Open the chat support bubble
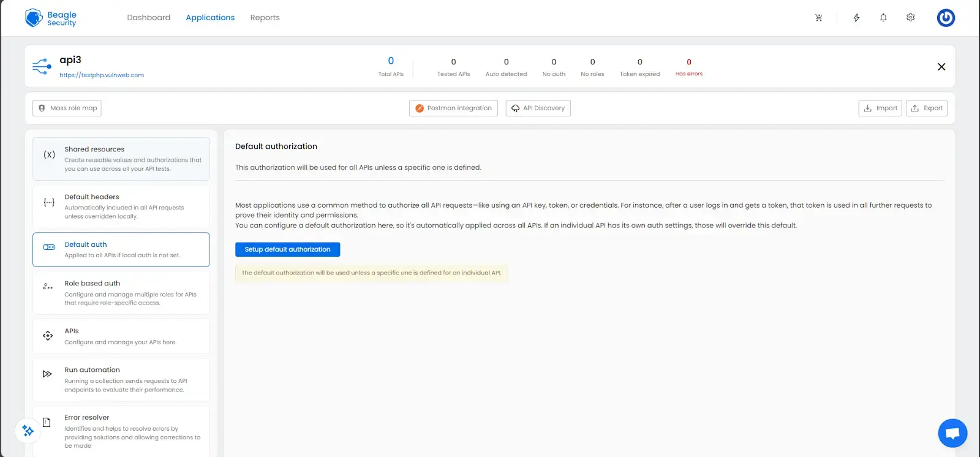Viewport: 980px width, 457px height. [x=952, y=434]
